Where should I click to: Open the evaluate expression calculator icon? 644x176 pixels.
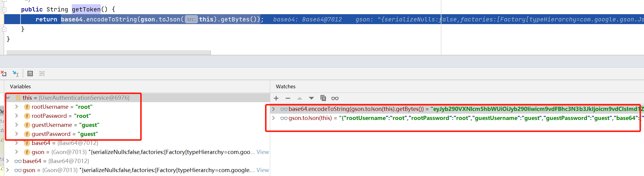tap(30, 74)
